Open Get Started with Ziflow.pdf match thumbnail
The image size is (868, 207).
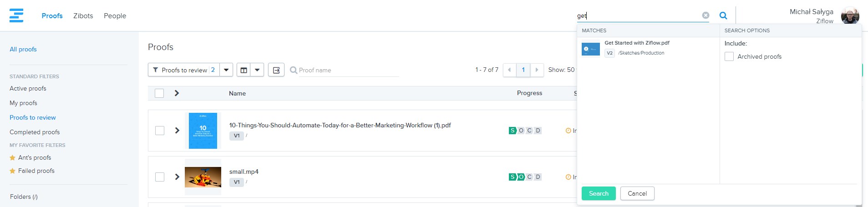click(590, 49)
